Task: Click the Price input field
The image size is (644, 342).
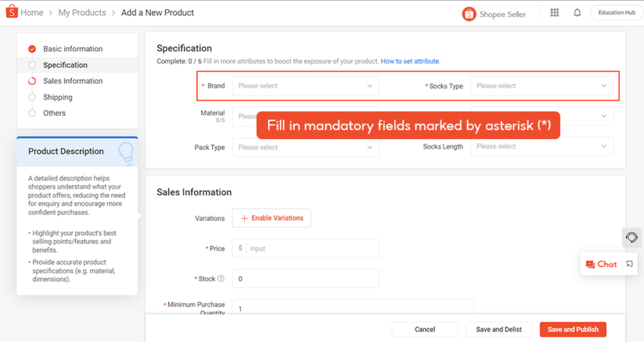Action: point(306,249)
